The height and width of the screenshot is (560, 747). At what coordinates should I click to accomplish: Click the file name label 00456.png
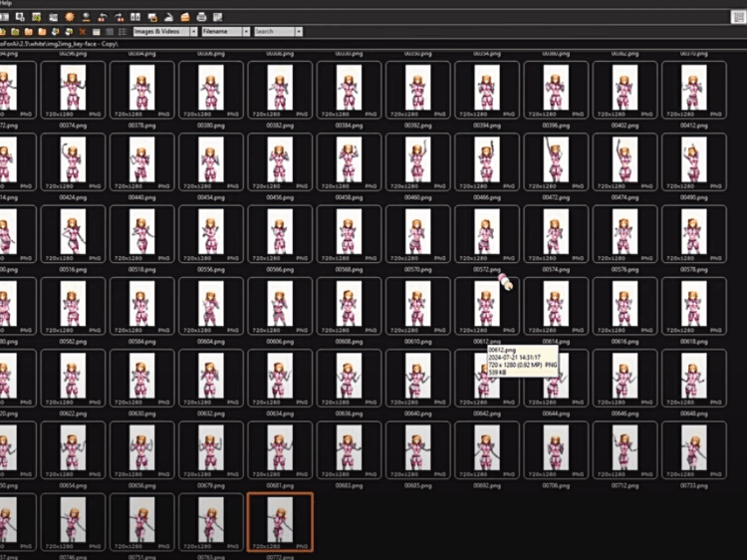point(280,197)
